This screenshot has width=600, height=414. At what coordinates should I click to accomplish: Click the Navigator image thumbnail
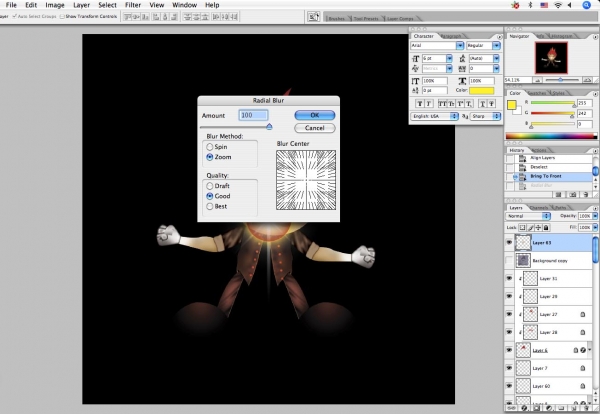coord(551,58)
